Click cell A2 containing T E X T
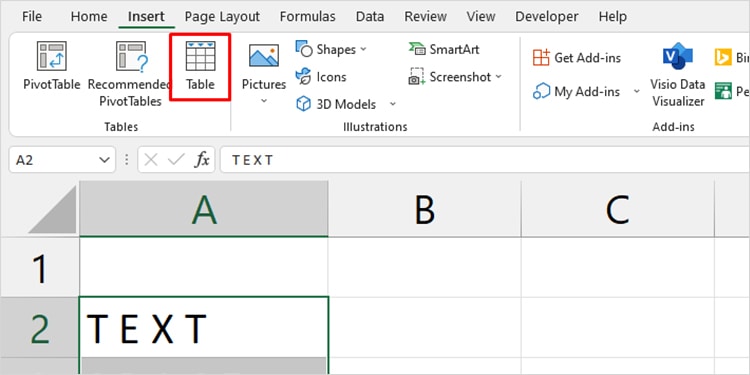Screen dimensions: 750x375 pos(204,328)
